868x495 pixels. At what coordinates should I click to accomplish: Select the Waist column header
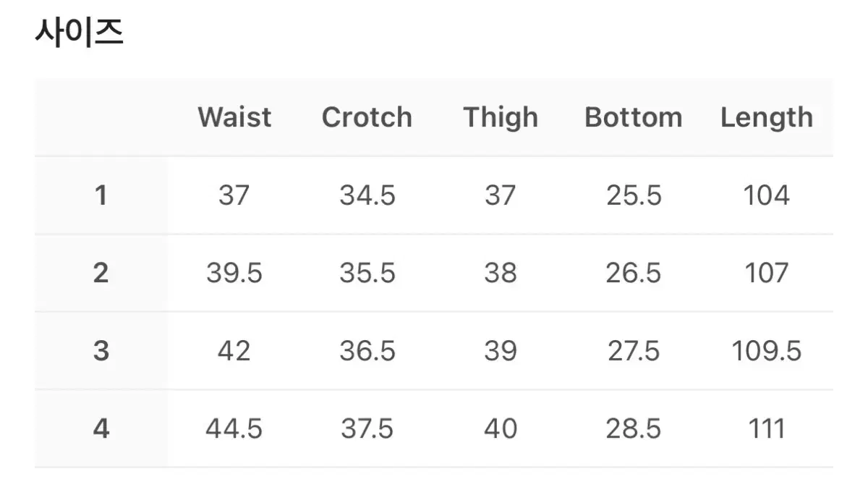coord(234,117)
